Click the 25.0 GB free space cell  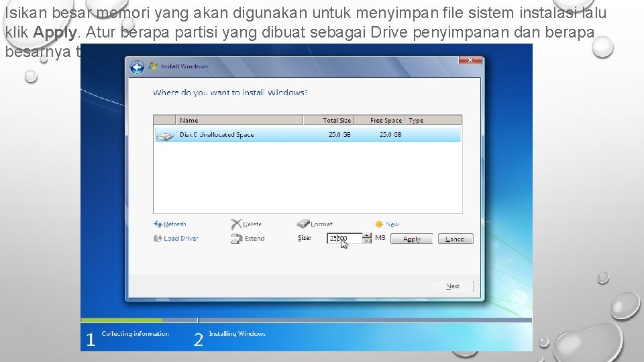(x=390, y=135)
